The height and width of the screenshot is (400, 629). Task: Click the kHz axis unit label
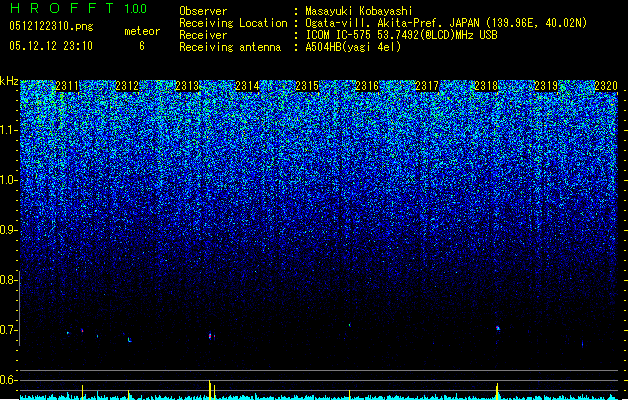9,81
